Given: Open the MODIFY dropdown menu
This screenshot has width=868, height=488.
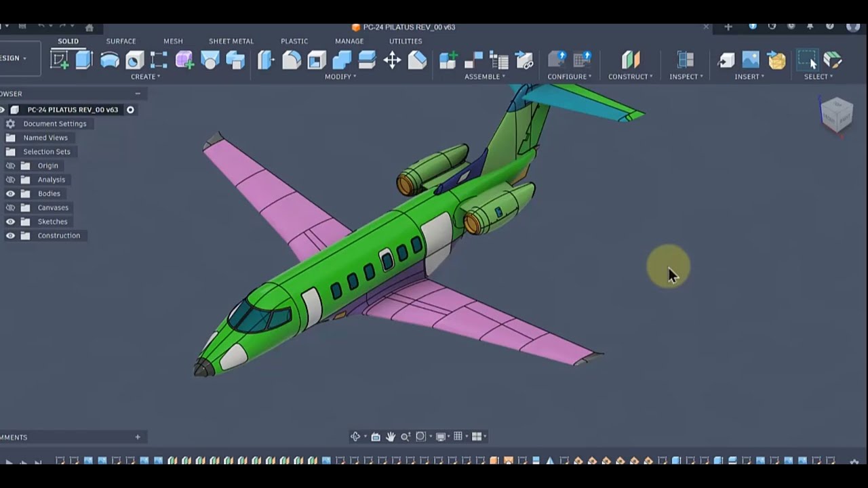Looking at the screenshot, I should click(x=340, y=77).
